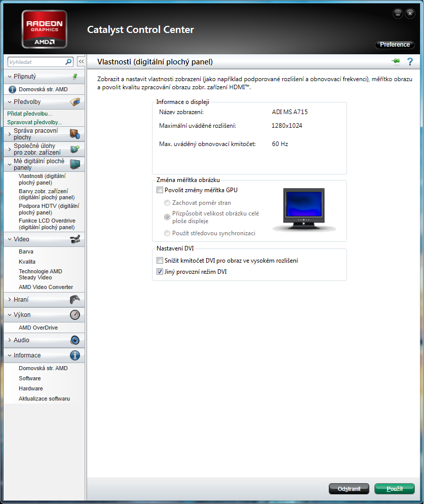
Task: Open Technologie AMD Steady Video
Action: click(41, 274)
